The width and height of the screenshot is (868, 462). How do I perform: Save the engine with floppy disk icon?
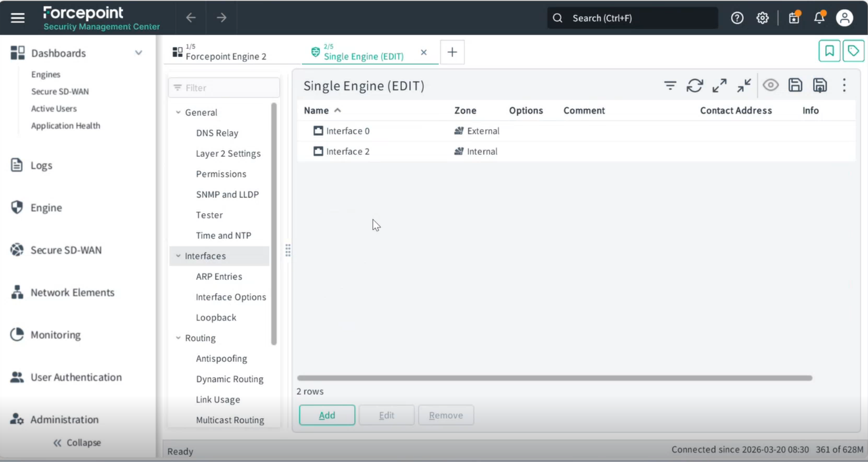pos(795,85)
